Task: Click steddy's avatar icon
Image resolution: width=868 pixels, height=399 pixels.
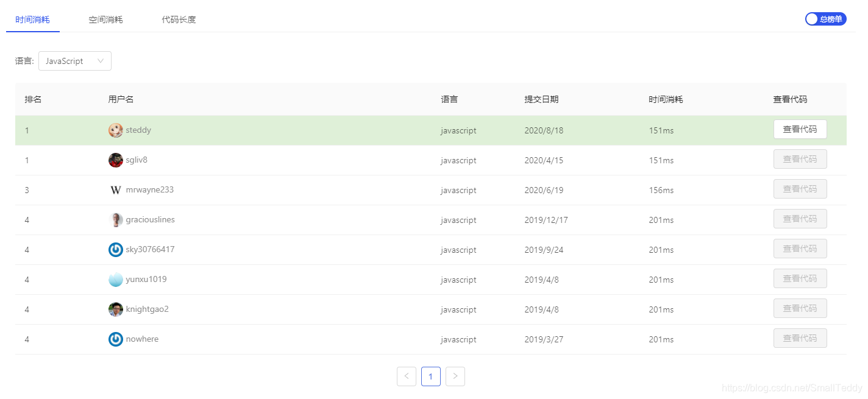Action: point(115,130)
